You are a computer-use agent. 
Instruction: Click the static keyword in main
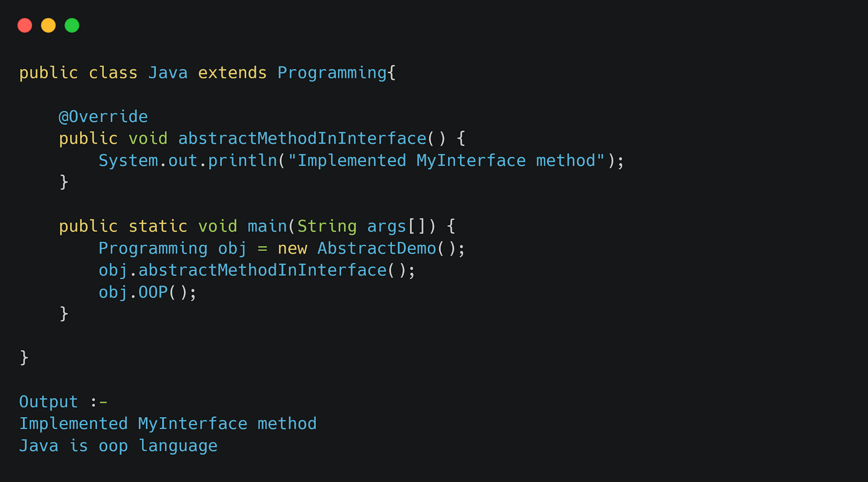click(158, 226)
